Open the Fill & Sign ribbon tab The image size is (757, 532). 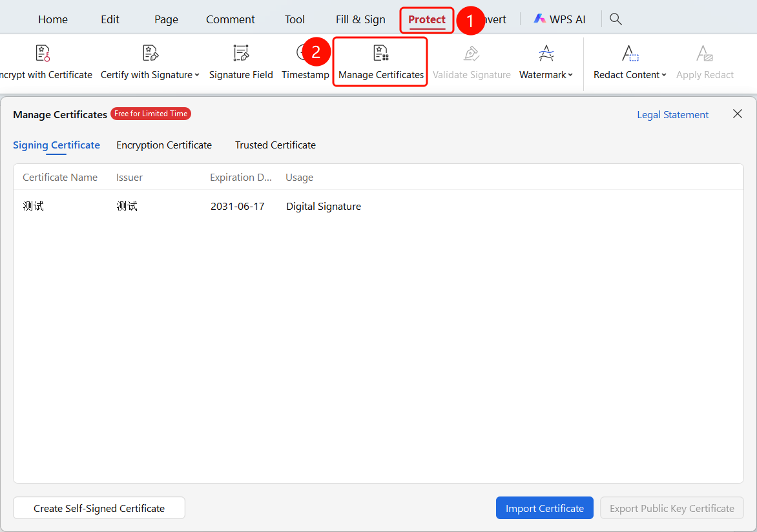pyautogui.click(x=360, y=19)
